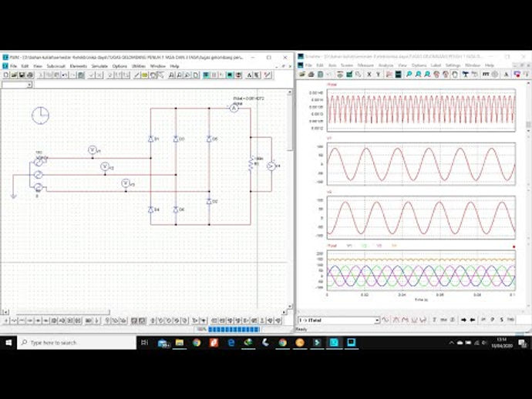This screenshot has width=532, height=399.
Task: Open the Elements menu in PSIM
Action: pos(79,66)
